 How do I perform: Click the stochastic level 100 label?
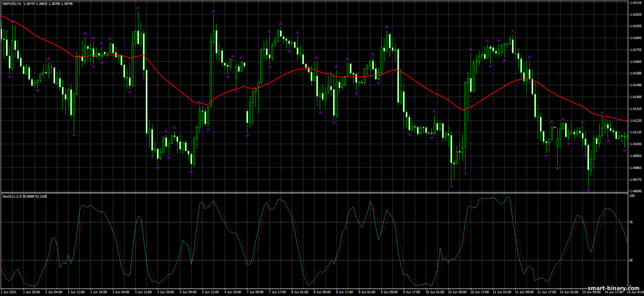pos(632,196)
